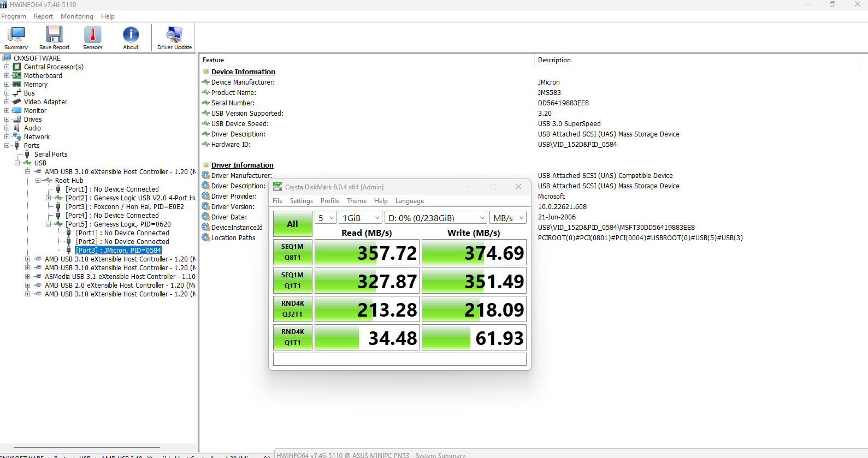The width and height of the screenshot is (868, 458).
Task: Open test size dropdown showing 1GiB
Action: [361, 218]
